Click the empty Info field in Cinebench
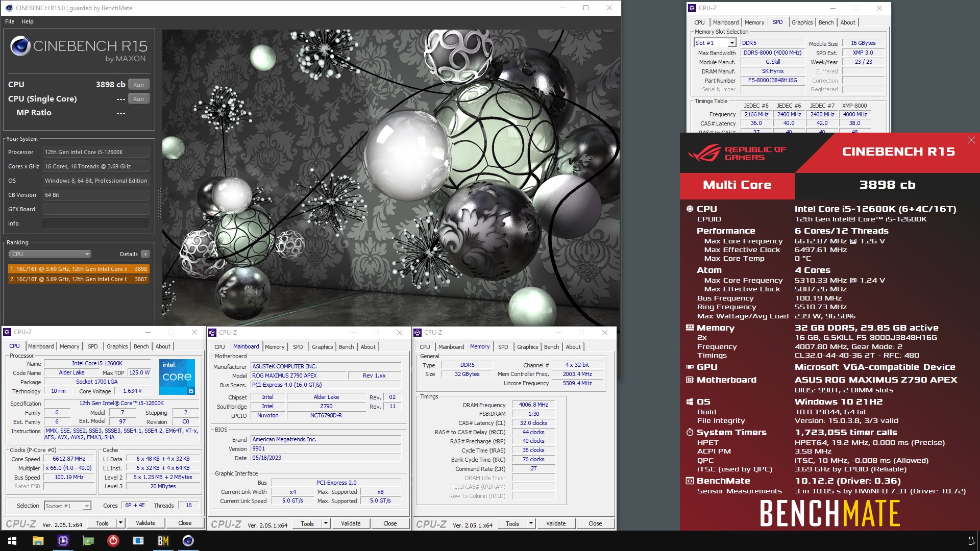Viewport: 980px width, 551px height. [96, 223]
